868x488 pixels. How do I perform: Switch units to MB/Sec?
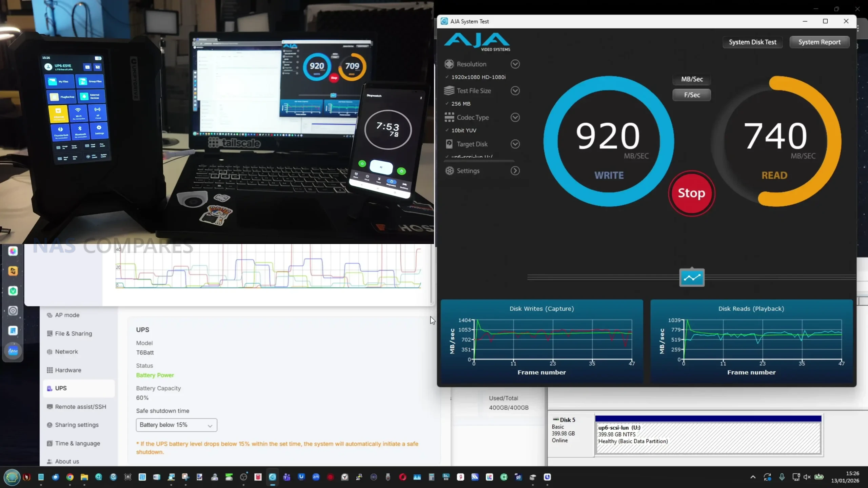692,79
